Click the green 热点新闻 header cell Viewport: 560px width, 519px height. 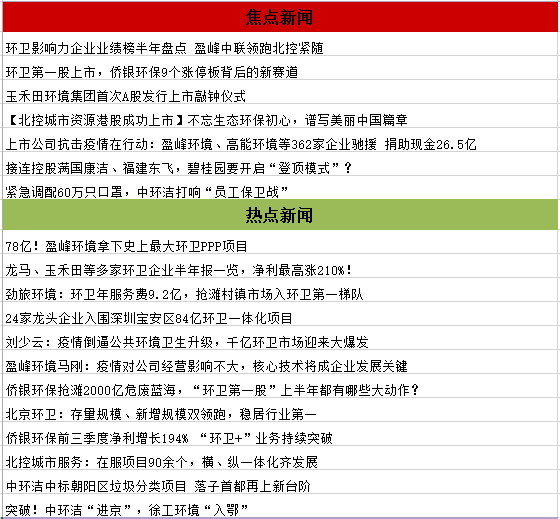(x=280, y=215)
